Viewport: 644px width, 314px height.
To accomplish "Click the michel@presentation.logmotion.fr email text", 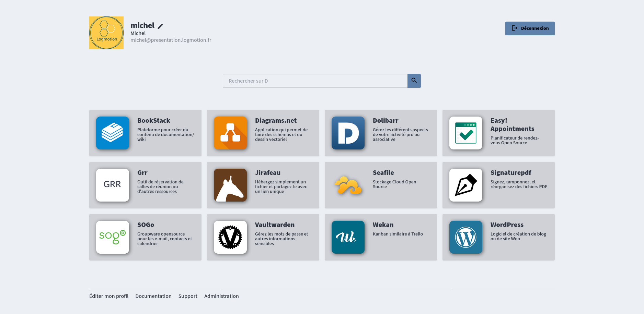I will [171, 40].
